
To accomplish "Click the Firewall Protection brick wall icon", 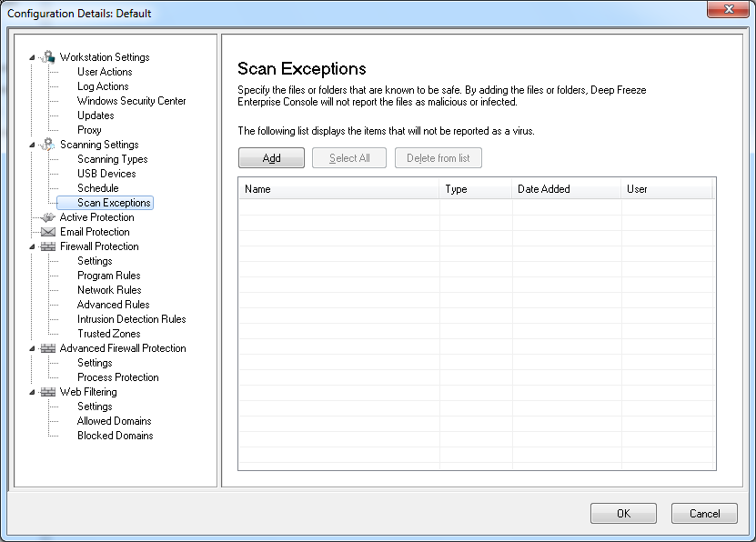I will pyautogui.click(x=48, y=246).
